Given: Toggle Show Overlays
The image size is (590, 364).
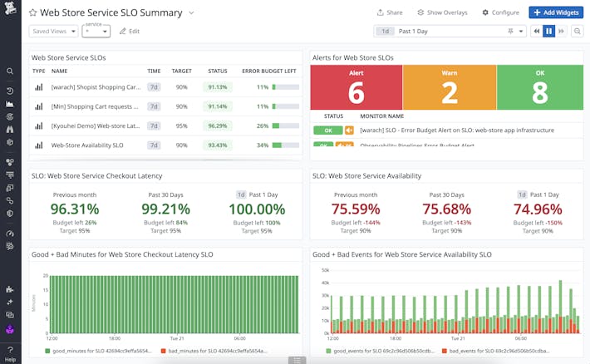Looking at the screenshot, I should 443,12.
